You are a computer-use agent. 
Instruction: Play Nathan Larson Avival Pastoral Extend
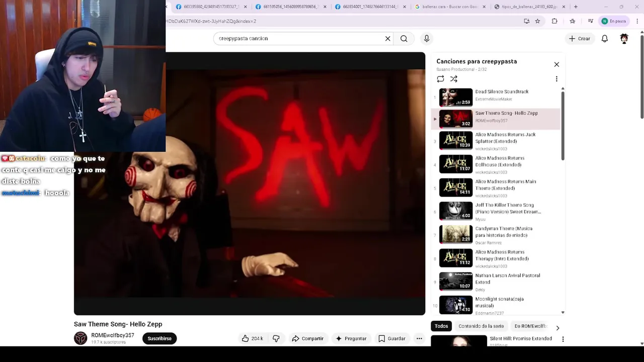[496, 282]
